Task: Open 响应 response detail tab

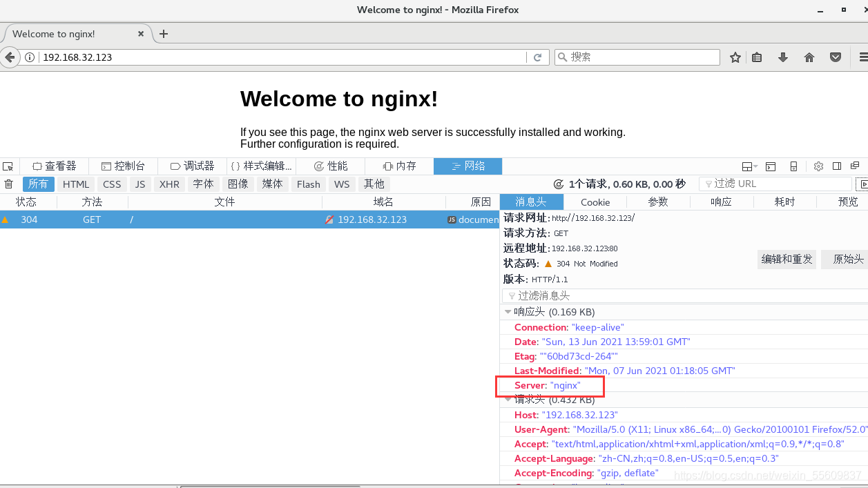Action: pos(721,202)
